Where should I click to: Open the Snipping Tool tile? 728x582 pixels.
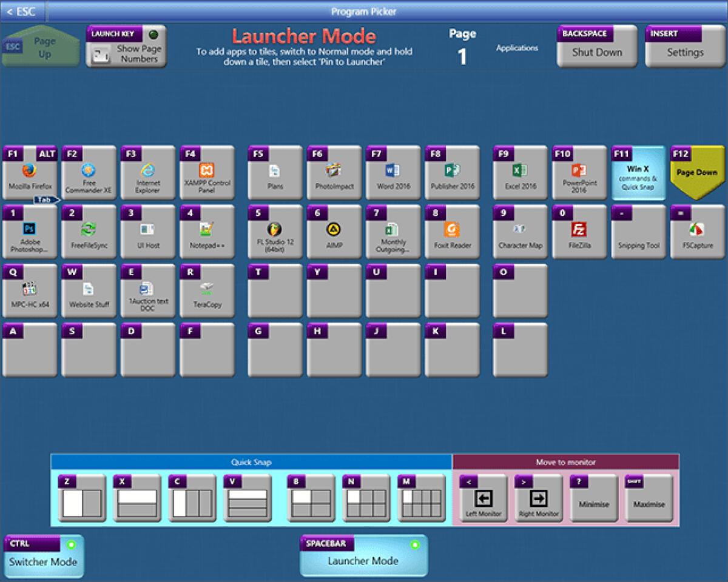pyautogui.click(x=638, y=233)
